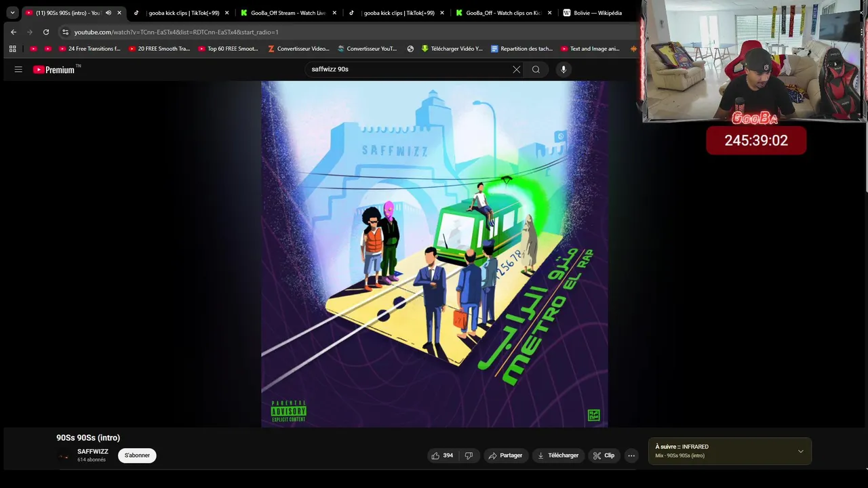Switch to GooBa_Off Stream Watch Live tab
Screen dimensions: 868x488
click(x=288, y=13)
